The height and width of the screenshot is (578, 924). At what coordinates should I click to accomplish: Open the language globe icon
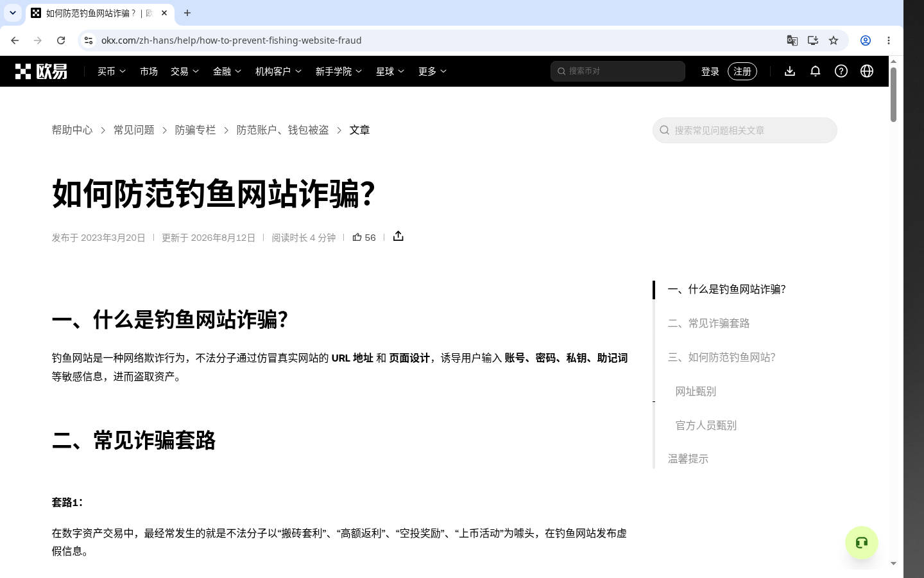pyautogui.click(x=867, y=71)
